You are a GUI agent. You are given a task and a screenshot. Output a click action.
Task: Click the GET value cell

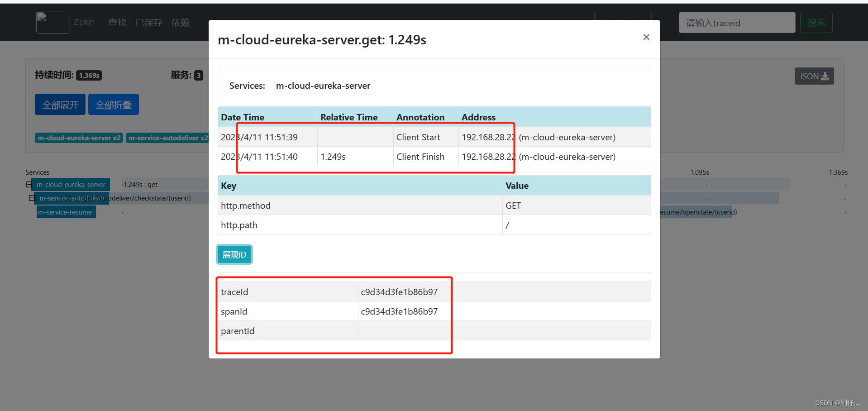coord(577,205)
